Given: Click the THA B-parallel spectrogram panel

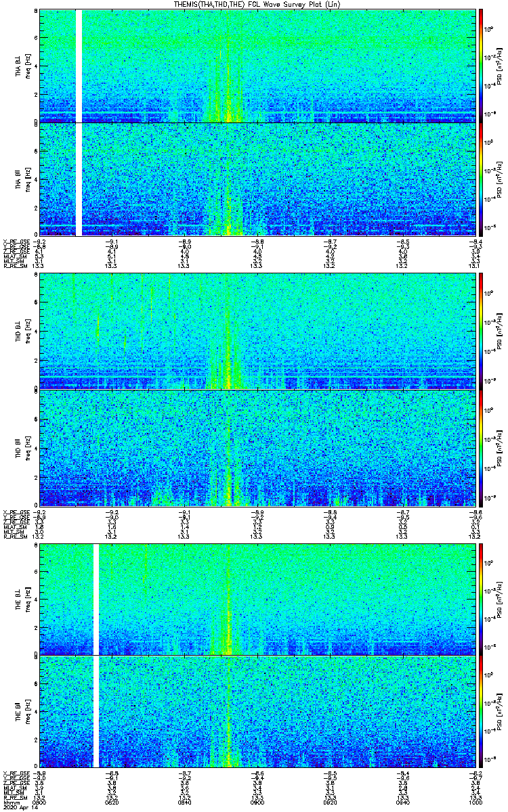Looking at the screenshot, I should [257, 179].
